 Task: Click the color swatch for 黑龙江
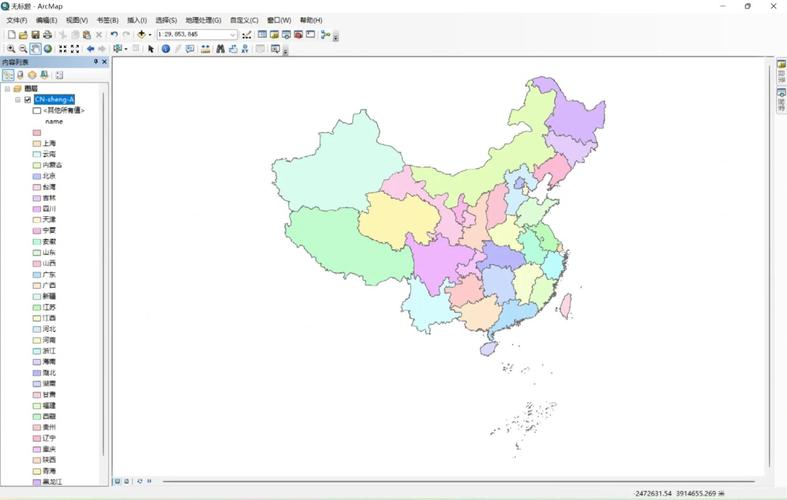(37, 482)
